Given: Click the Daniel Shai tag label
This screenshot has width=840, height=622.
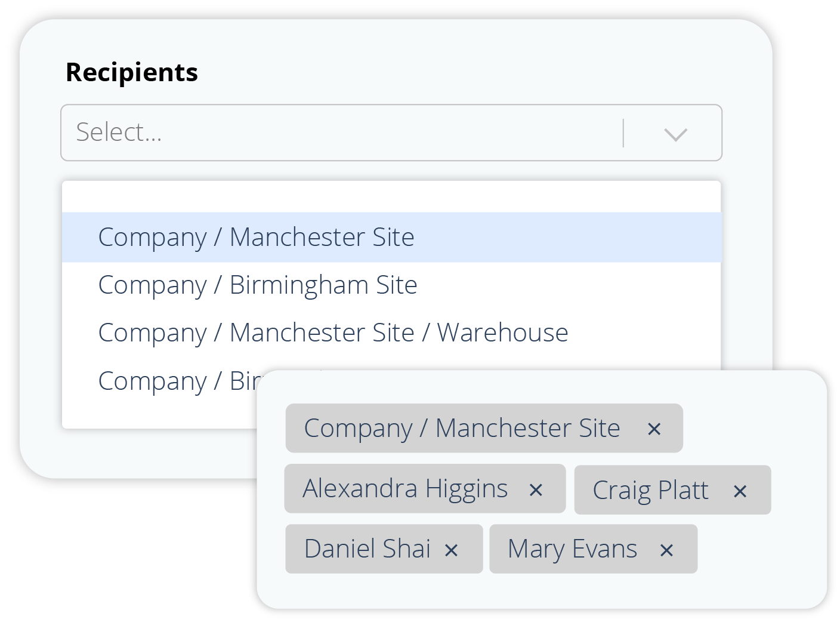Looking at the screenshot, I should 367,549.
